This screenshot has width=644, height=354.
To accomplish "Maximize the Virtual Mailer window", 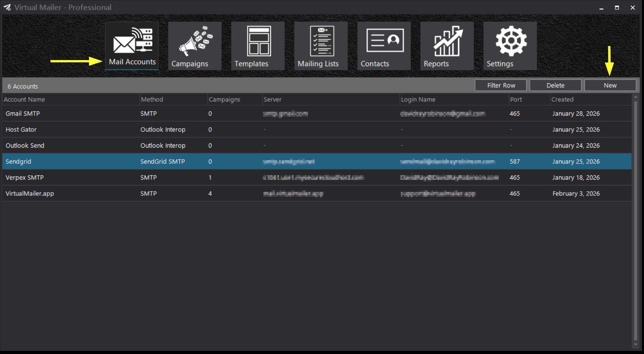I will point(617,7).
